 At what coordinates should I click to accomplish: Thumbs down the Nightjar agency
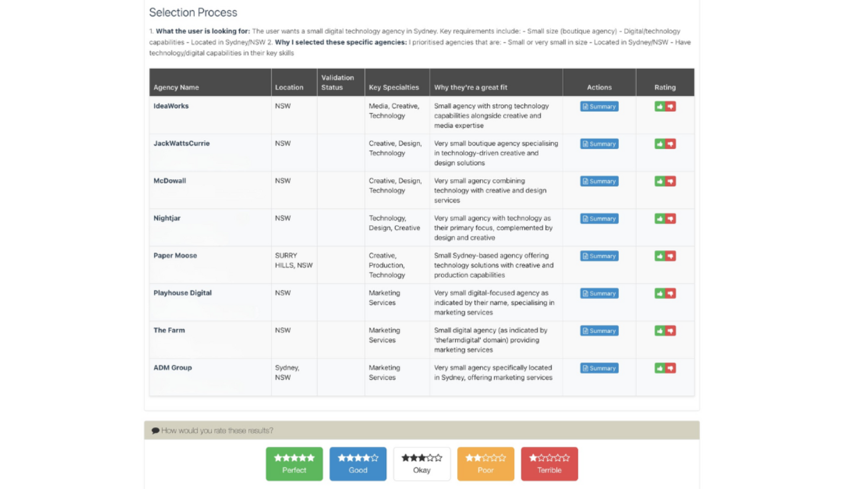670,219
